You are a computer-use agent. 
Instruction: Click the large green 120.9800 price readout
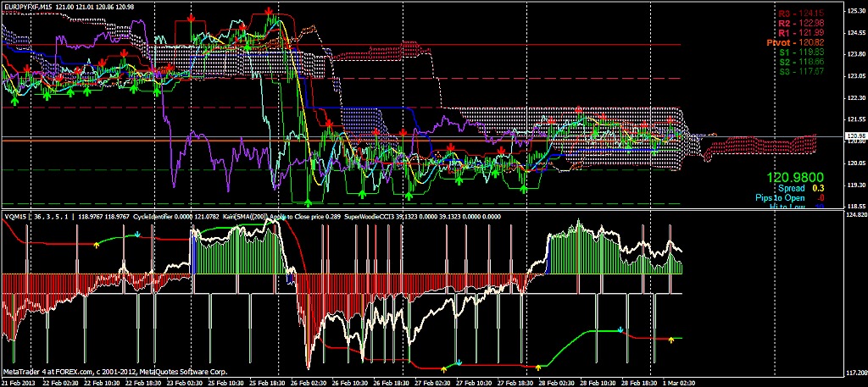pyautogui.click(x=795, y=178)
